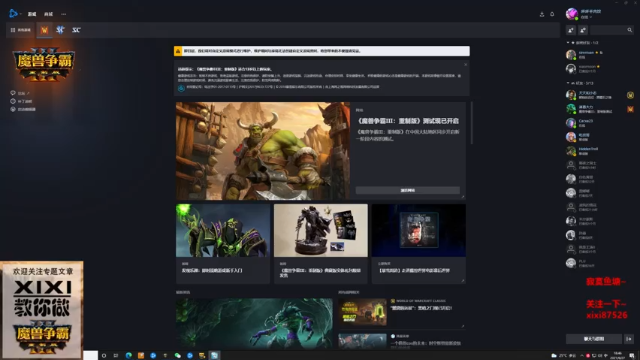640x360 pixels.
Task: Open the Shop menu item
Action: pos(49,14)
